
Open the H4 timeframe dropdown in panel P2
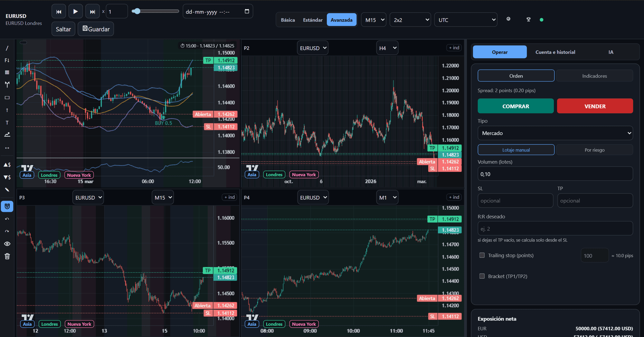[387, 48]
